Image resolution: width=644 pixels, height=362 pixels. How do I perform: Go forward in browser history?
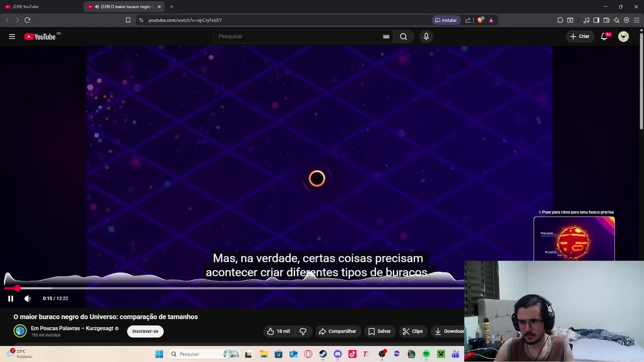click(x=17, y=20)
